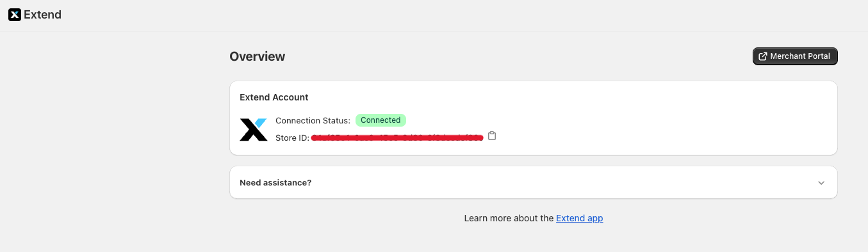Viewport: 868px width, 252px height.
Task: Click the Connection Status label
Action: coord(313,120)
